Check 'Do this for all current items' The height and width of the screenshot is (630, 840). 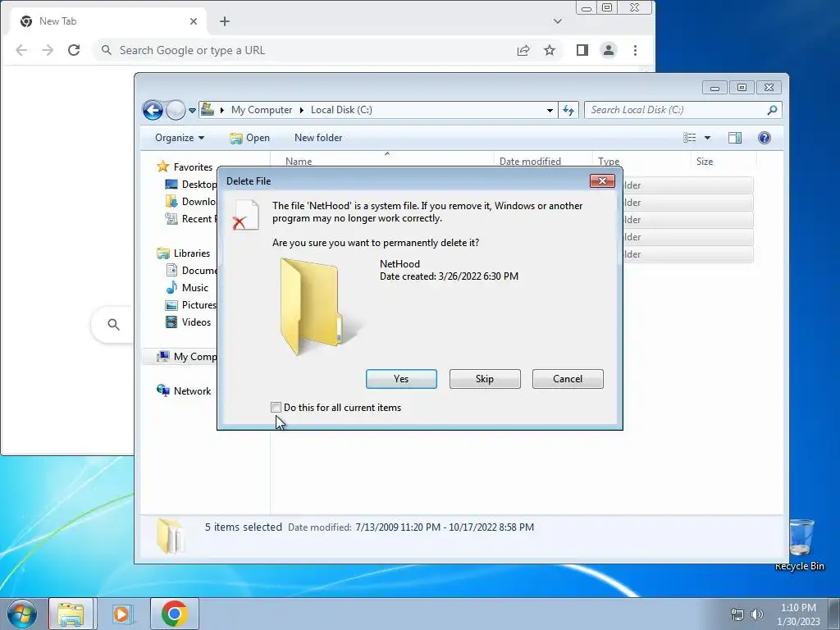(x=276, y=408)
